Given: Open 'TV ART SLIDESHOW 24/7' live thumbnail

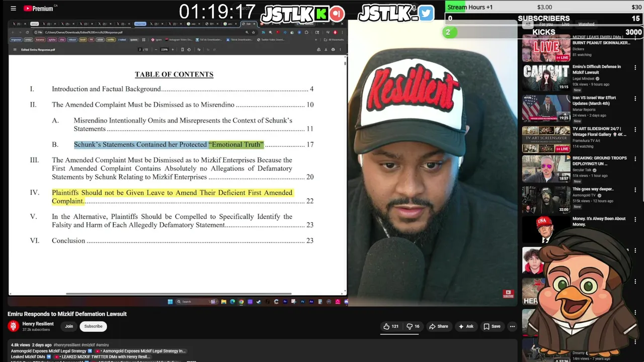Looking at the screenshot, I should click(x=546, y=139).
